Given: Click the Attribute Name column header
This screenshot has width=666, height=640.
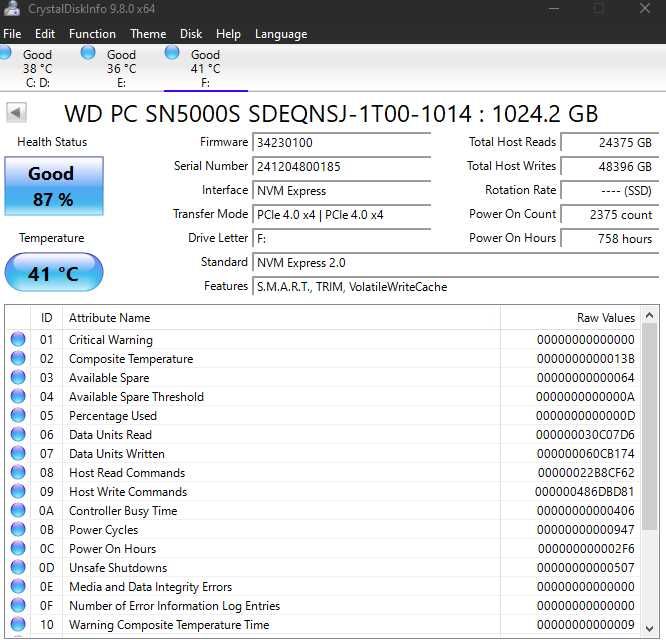Looking at the screenshot, I should 281,318.
